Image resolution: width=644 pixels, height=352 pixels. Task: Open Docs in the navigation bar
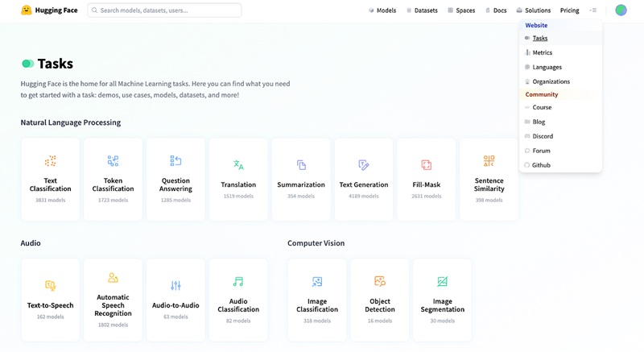point(496,10)
